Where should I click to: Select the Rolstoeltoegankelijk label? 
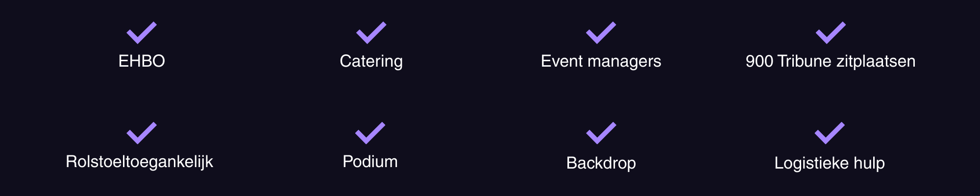click(139, 162)
